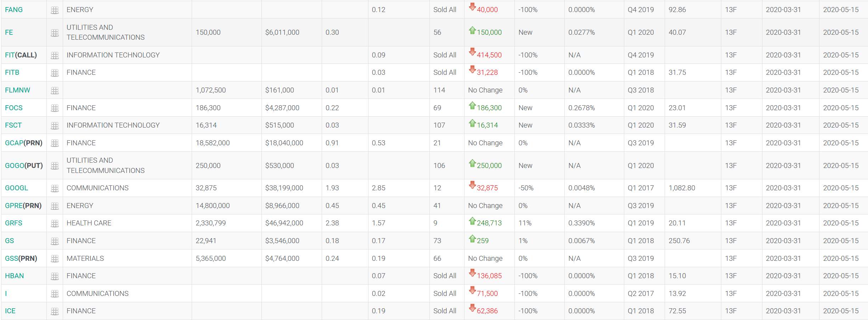This screenshot has width=868, height=320.
Task: Open the grid icon in the FLMNW row
Action: [x=55, y=91]
